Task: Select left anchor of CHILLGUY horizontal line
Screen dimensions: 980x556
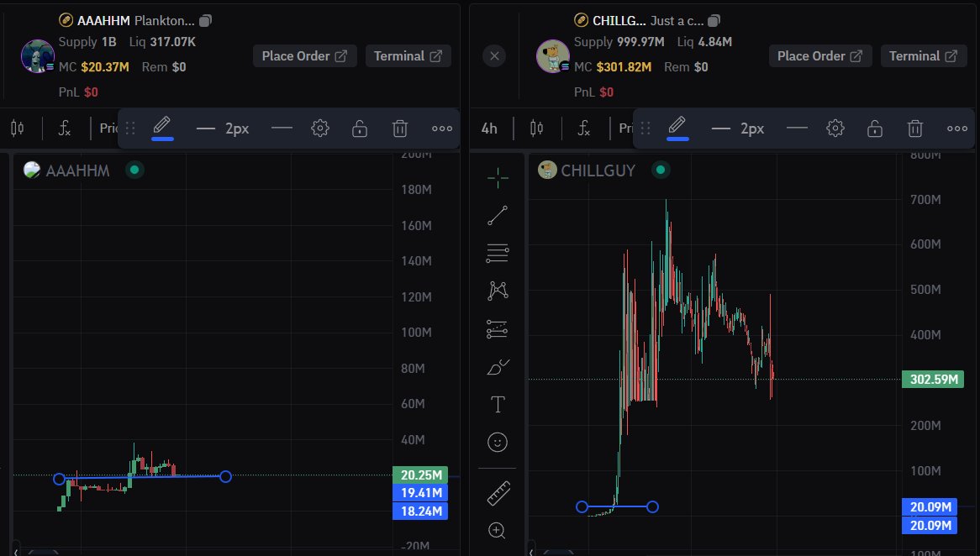Action: click(582, 506)
